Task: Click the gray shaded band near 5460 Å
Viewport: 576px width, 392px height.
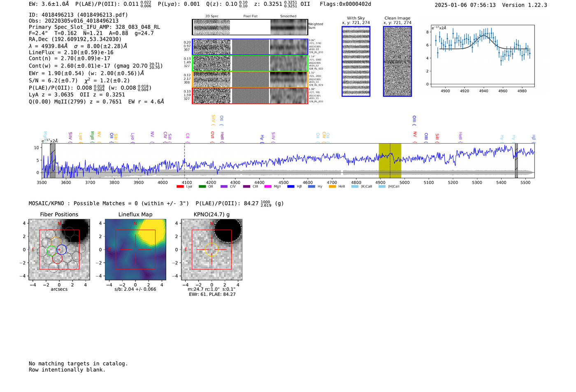Action: click(516, 160)
